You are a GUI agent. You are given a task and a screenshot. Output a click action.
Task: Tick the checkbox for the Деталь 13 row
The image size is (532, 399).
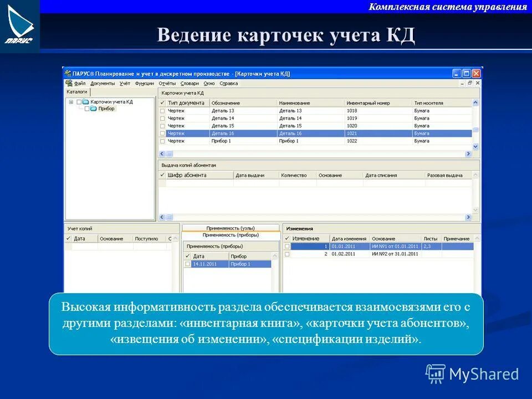click(162, 111)
